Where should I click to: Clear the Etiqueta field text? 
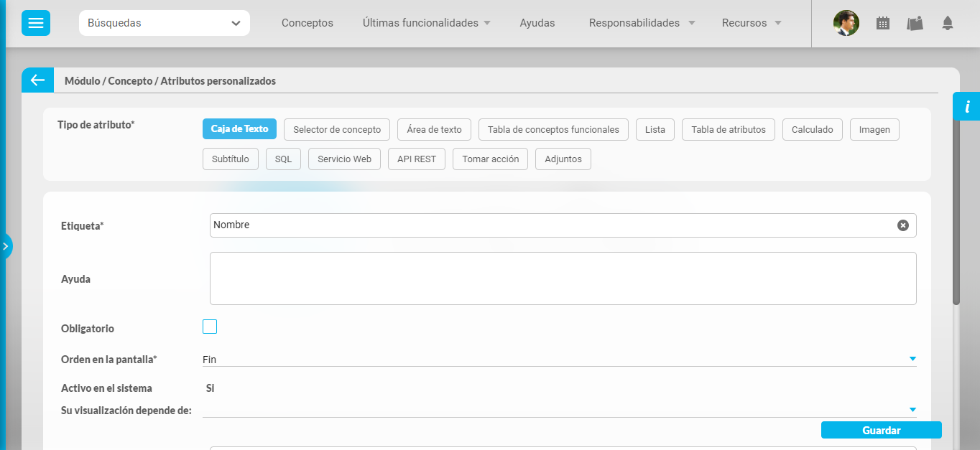pos(902,225)
